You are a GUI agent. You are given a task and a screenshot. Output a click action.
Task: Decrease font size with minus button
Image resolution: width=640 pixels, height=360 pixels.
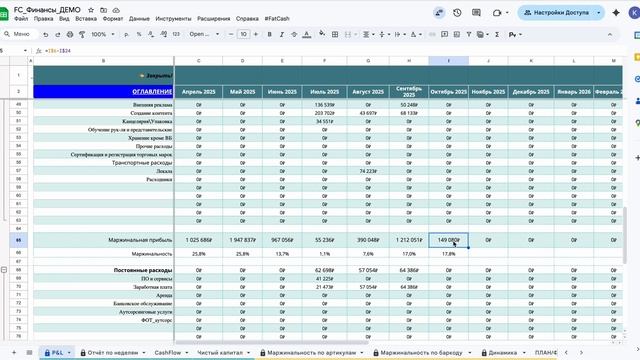231,35
